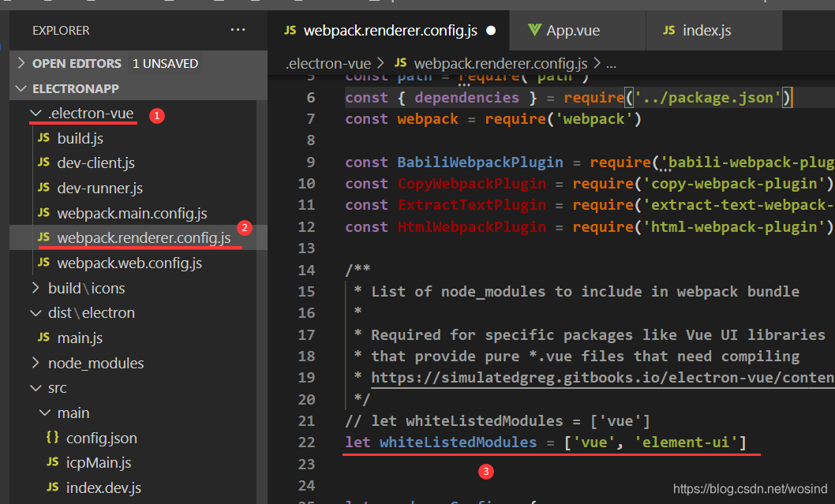
Task: Click the '1 UNSAVED' badge
Action: (165, 63)
